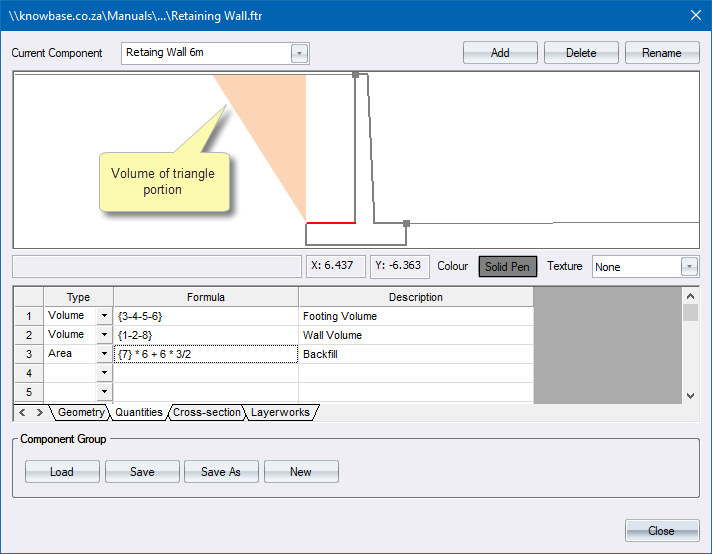Select the Footing Volume description cell
712x554 pixels.
pyautogui.click(x=415, y=316)
